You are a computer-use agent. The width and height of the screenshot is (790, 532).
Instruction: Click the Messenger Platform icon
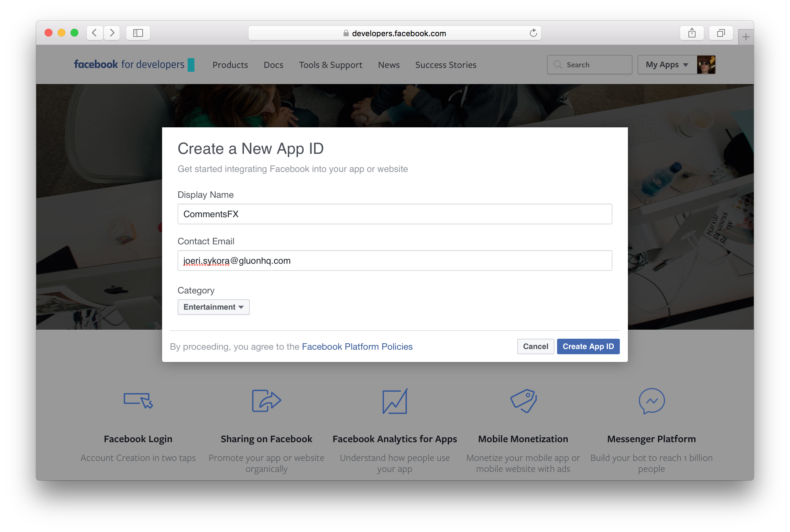click(651, 400)
